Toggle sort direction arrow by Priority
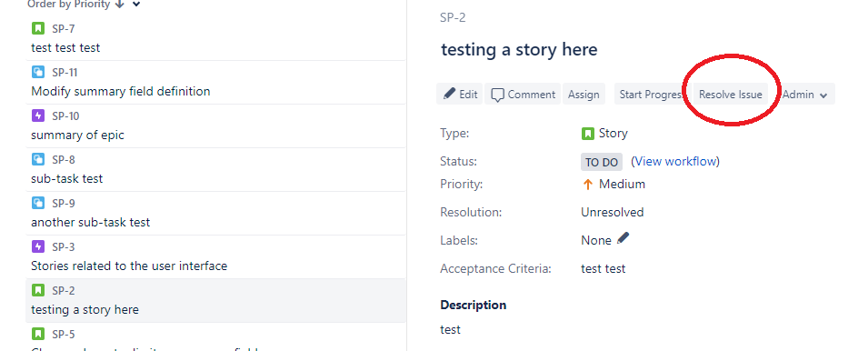Image resolution: width=868 pixels, height=351 pixels. point(120,5)
